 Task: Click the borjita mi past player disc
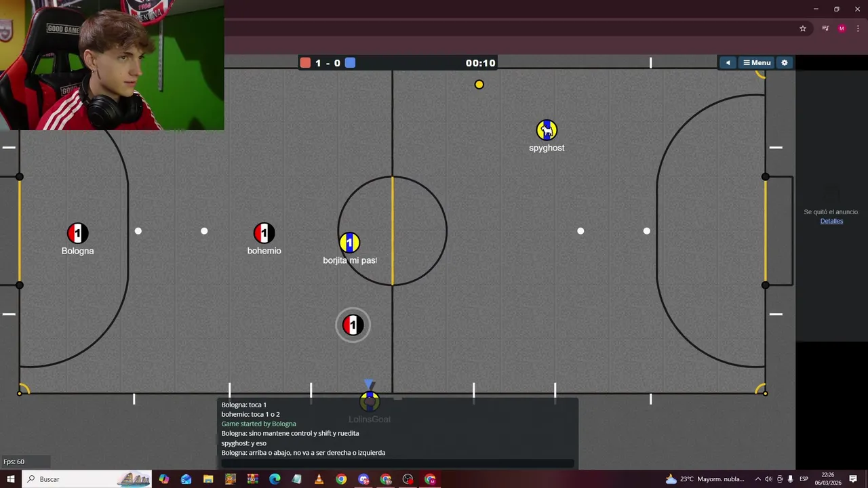point(349,243)
